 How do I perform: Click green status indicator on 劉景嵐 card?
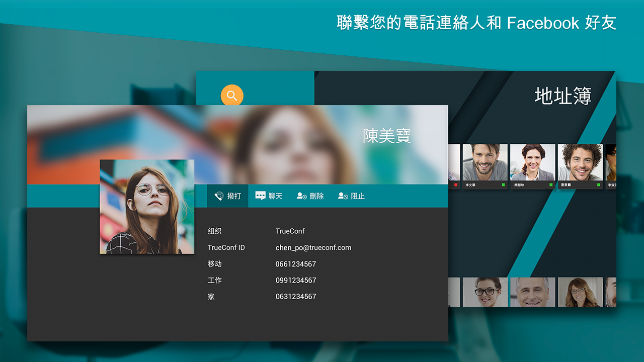click(x=599, y=185)
